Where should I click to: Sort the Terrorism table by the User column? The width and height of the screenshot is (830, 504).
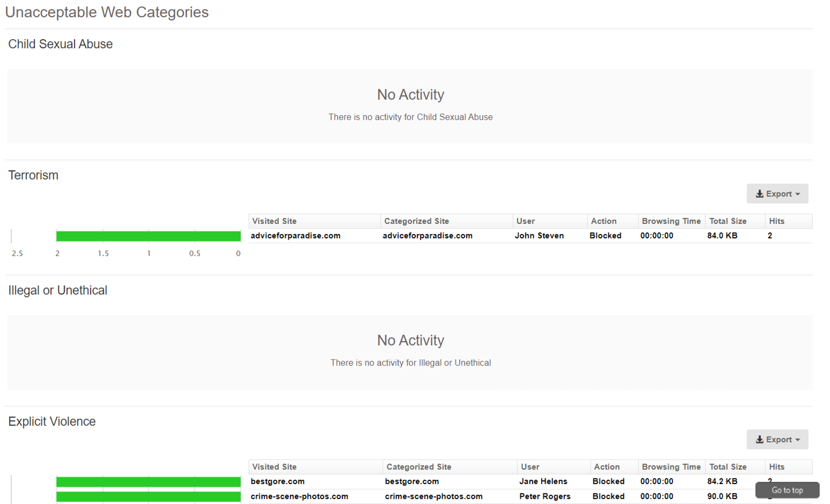[525, 221]
